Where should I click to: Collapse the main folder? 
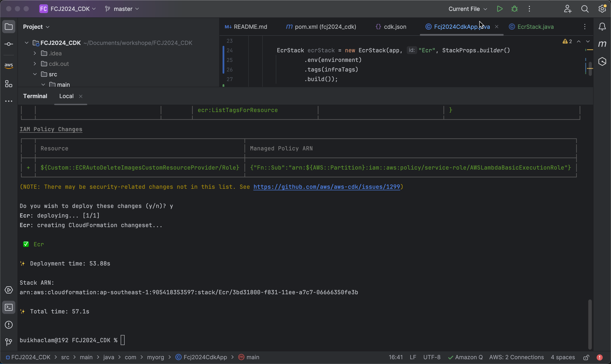[x=43, y=85]
